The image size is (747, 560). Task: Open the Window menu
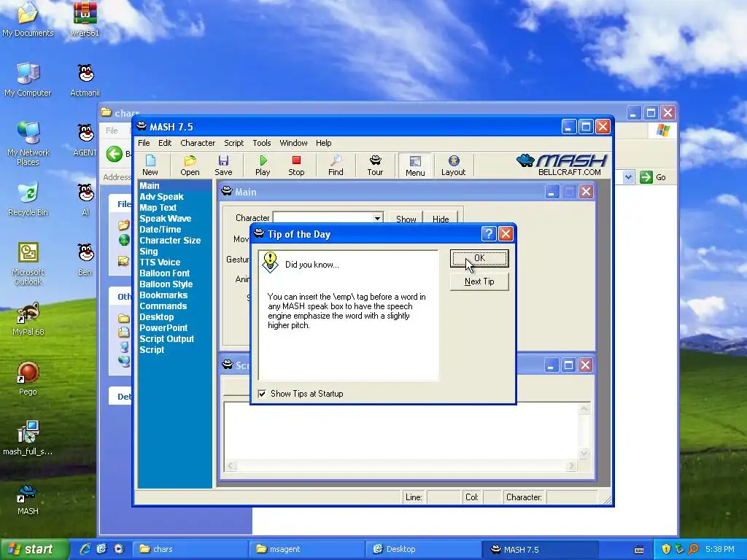[293, 143]
